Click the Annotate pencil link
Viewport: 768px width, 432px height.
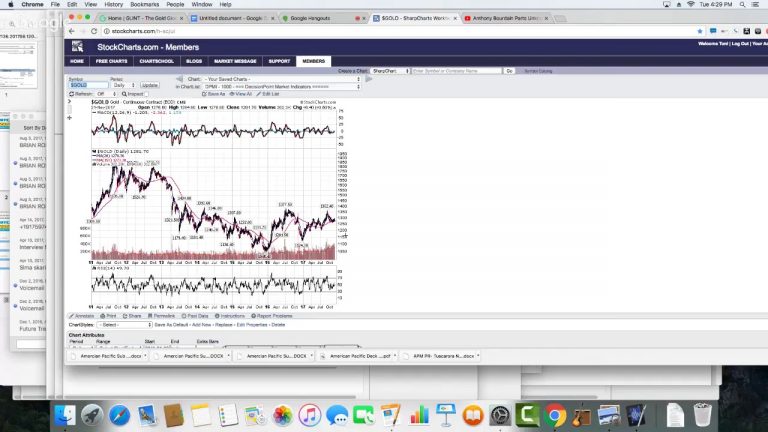[x=81, y=316]
